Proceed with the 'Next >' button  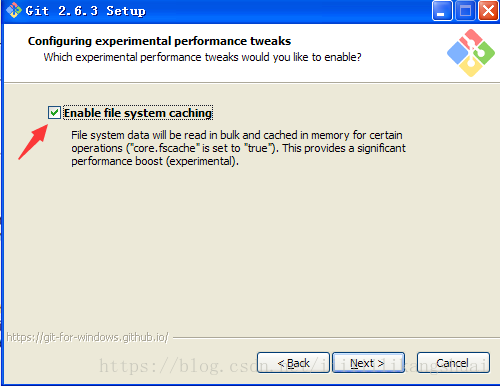click(x=368, y=363)
